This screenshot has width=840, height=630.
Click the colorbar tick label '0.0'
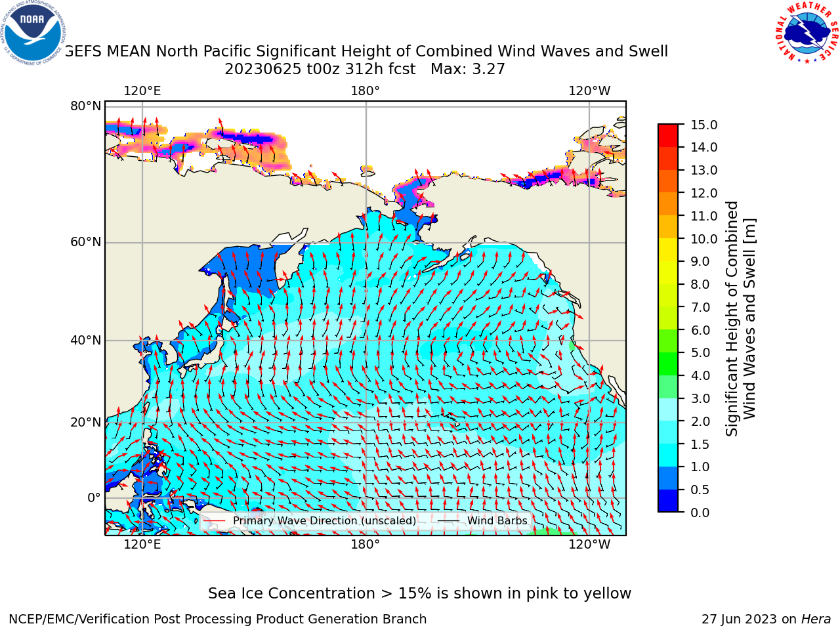coord(700,513)
